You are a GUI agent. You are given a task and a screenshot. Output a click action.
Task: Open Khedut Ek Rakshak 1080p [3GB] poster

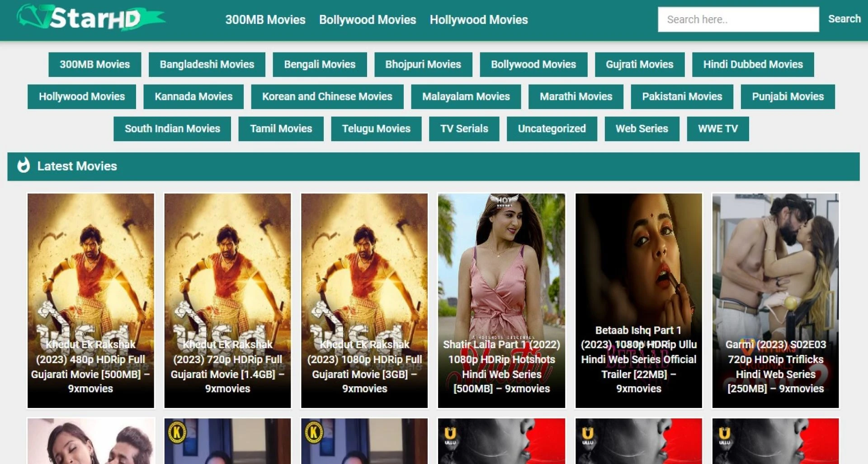[364, 301]
